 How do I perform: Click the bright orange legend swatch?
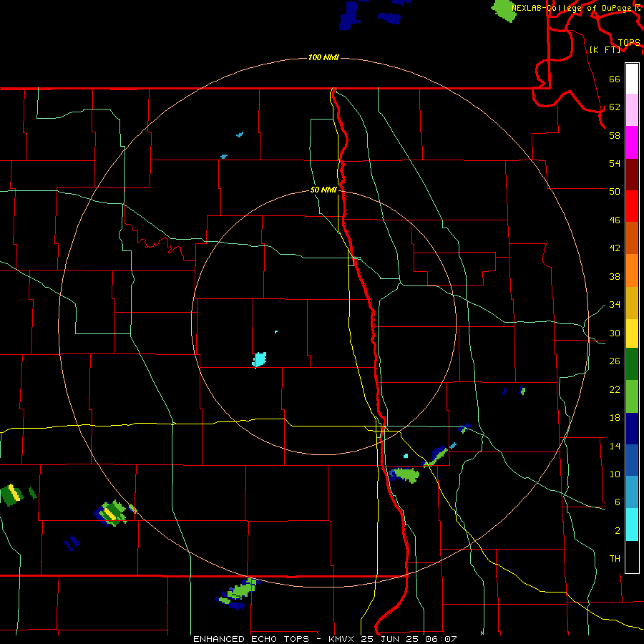click(x=632, y=270)
